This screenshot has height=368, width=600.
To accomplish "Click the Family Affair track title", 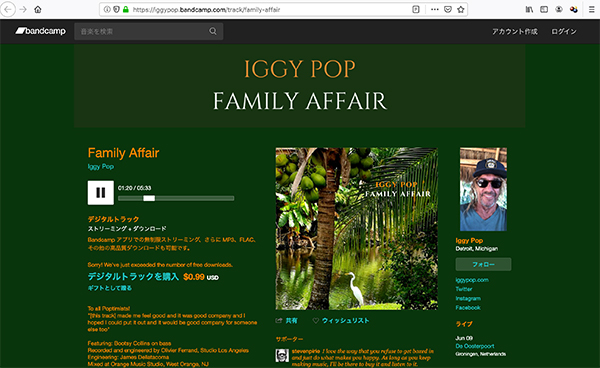I will 123,153.
